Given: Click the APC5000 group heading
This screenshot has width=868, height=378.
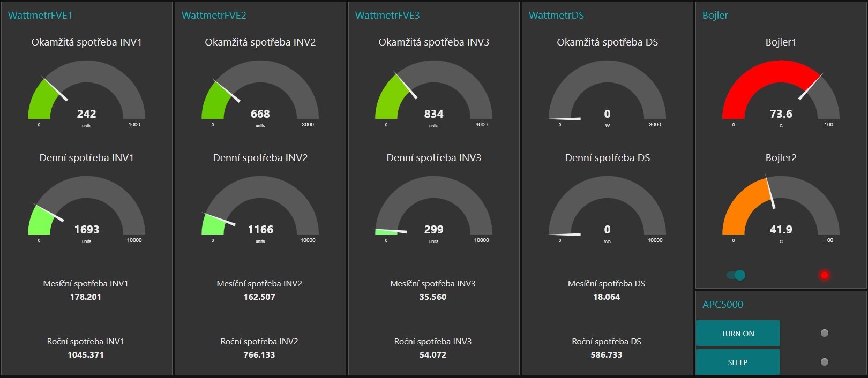Looking at the screenshot, I should click(x=723, y=305).
